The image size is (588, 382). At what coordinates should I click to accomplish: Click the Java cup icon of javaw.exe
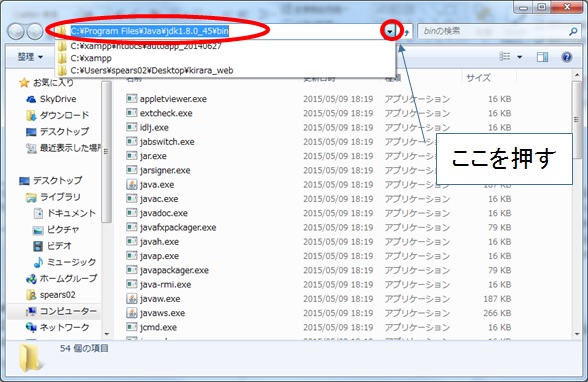point(132,299)
